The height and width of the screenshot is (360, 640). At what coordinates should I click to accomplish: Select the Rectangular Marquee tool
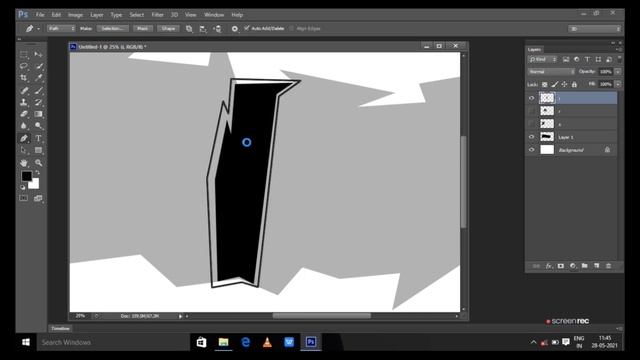[24, 54]
